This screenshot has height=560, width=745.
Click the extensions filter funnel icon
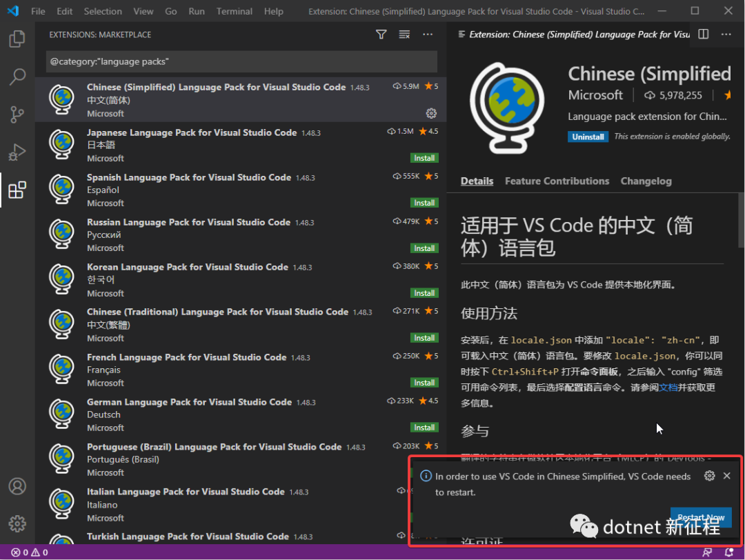[x=381, y=34]
